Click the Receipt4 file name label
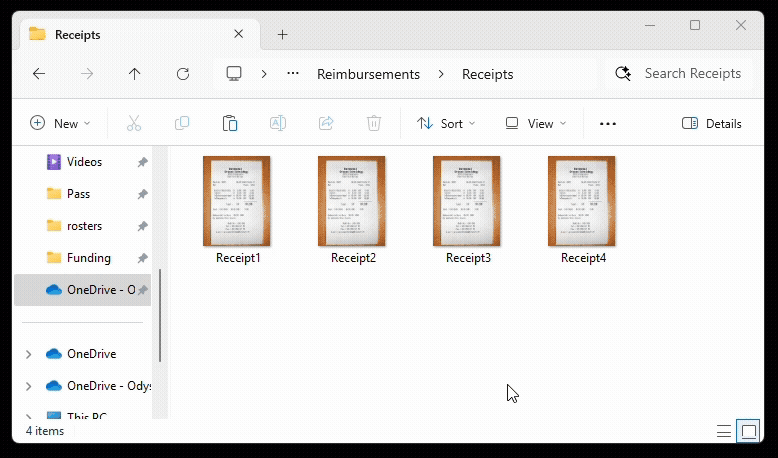 [583, 258]
